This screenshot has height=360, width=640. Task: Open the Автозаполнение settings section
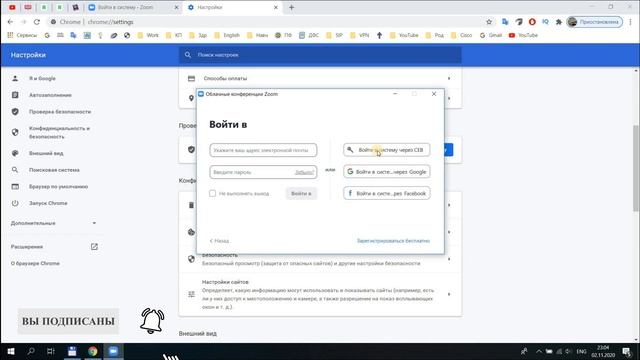(50, 95)
